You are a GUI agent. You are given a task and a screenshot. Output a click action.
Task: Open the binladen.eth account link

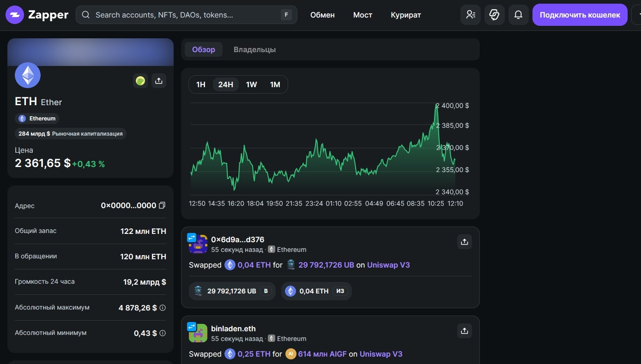tap(233, 328)
